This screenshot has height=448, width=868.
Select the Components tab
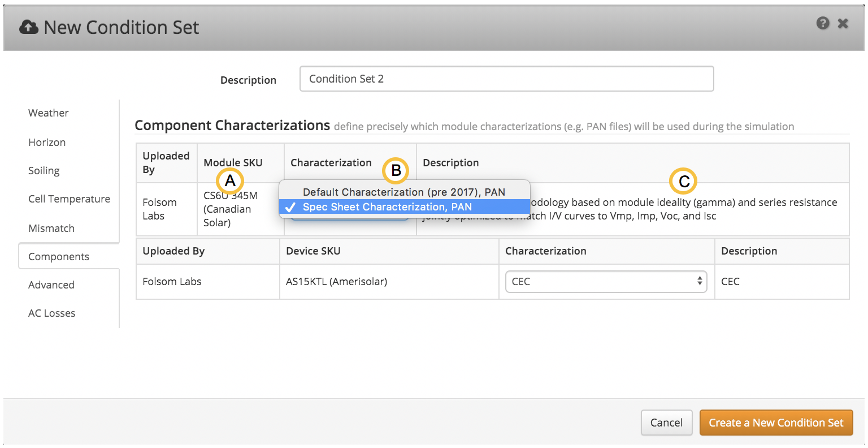[x=59, y=257]
